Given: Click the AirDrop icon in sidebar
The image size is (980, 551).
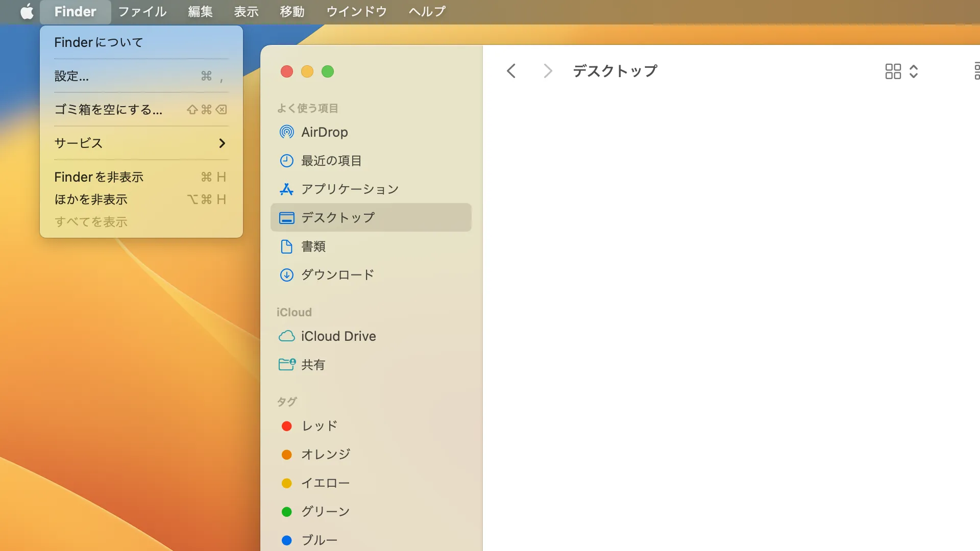Looking at the screenshot, I should (286, 132).
